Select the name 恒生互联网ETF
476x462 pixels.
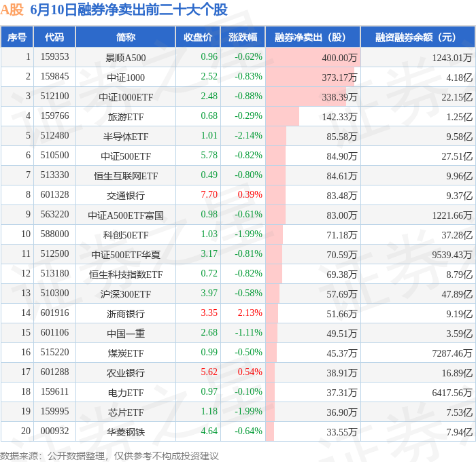(126, 176)
